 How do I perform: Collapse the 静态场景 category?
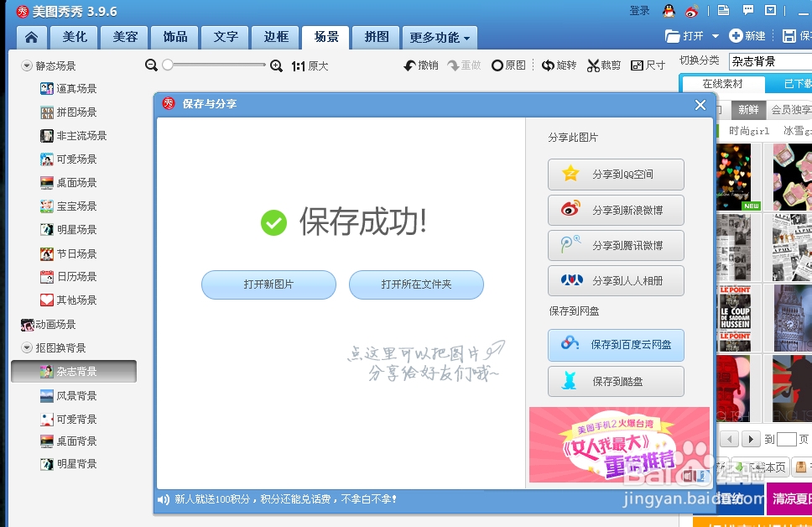point(26,65)
